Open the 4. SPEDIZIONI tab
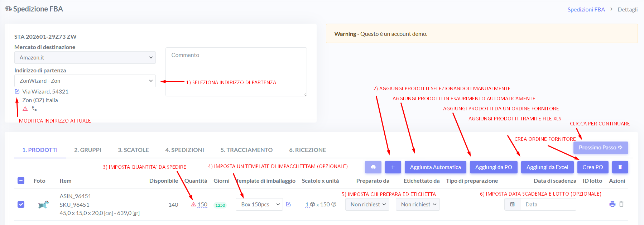Screen dimensions: 644x225 tap(184, 150)
